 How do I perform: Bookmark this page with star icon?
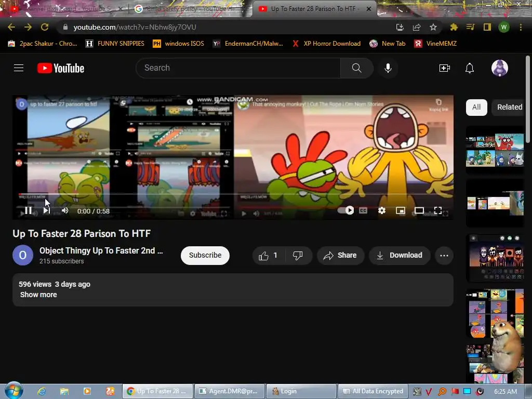coord(433,27)
